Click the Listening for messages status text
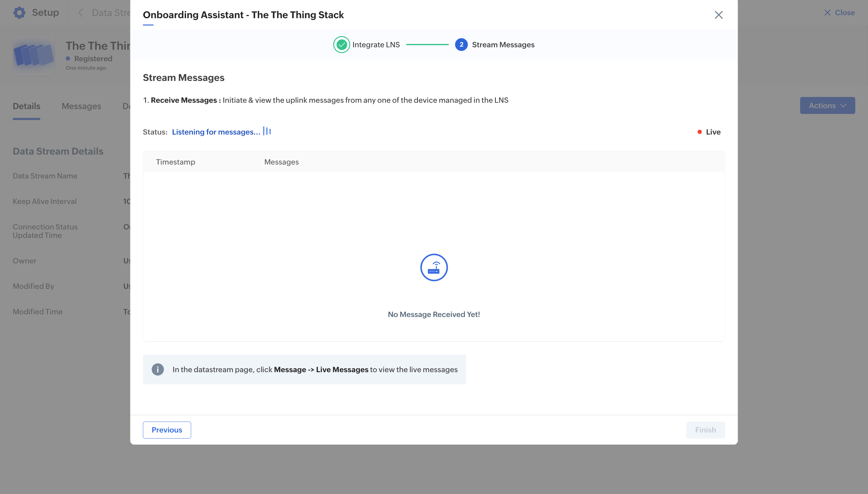The height and width of the screenshot is (494, 868). pyautogui.click(x=216, y=132)
